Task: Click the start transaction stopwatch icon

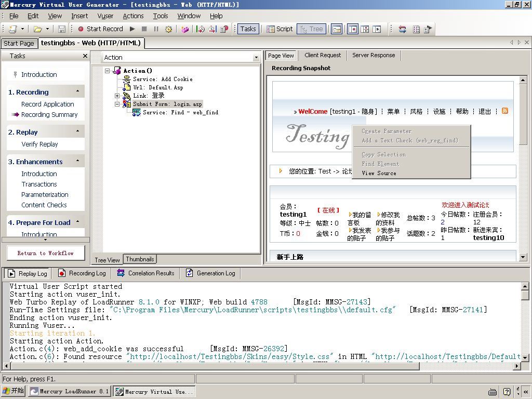Action: coord(201,29)
